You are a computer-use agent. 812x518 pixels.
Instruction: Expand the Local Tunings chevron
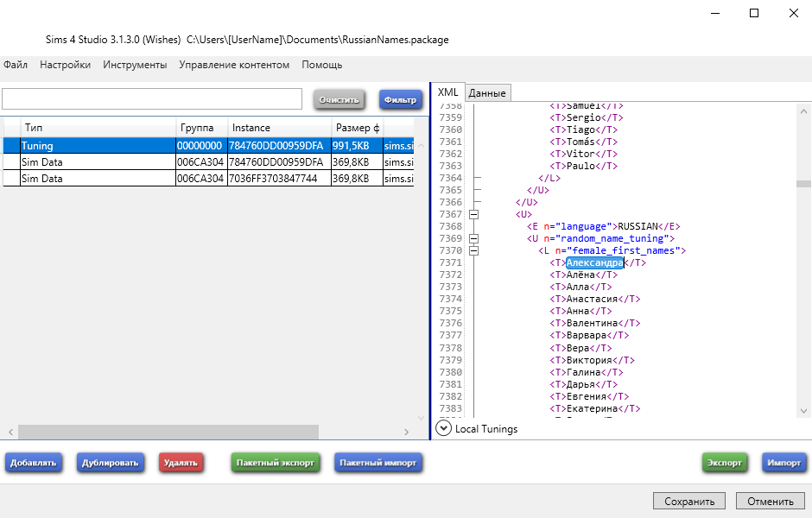coord(444,428)
